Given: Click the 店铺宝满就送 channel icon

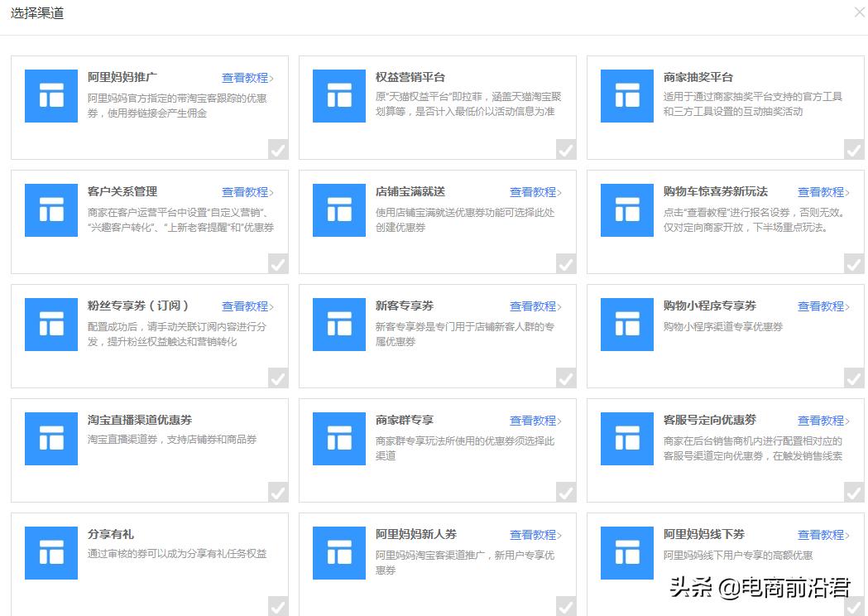Looking at the screenshot, I should (339, 210).
